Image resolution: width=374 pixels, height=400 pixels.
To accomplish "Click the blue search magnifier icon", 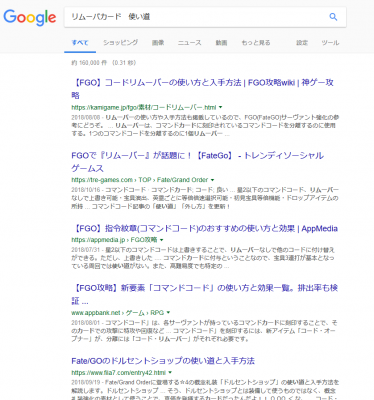I will [333, 17].
